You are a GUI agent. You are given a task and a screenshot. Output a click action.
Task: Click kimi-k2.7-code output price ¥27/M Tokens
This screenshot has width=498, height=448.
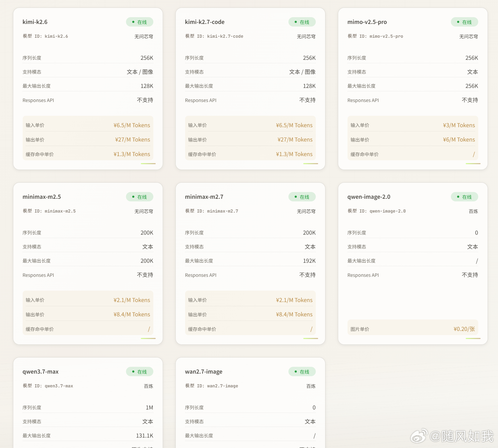tap(295, 139)
